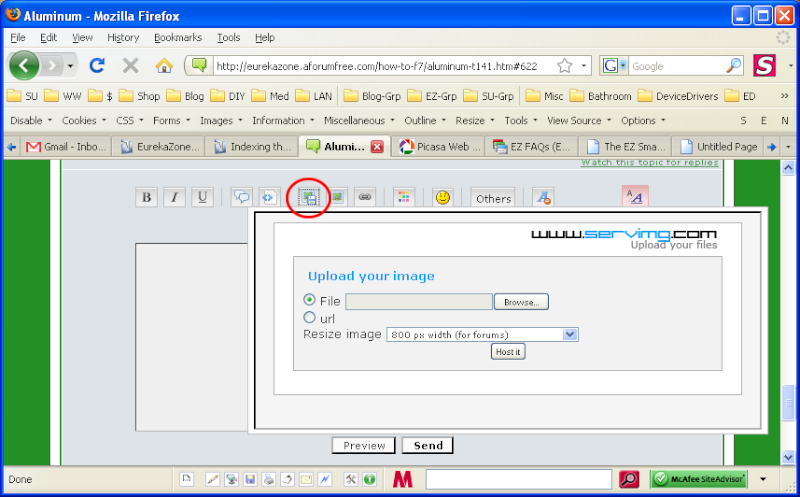800x497 pixels.
Task: Click the status bar save disk icon
Action: (250, 479)
